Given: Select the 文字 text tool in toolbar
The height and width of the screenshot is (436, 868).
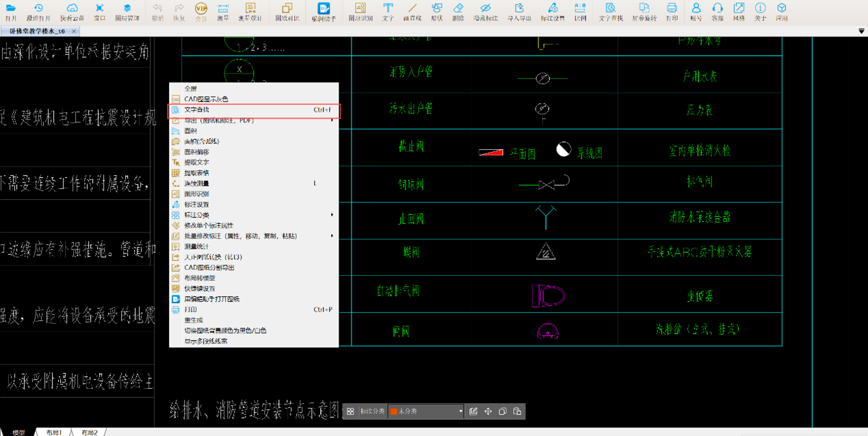Looking at the screenshot, I should pyautogui.click(x=388, y=10).
